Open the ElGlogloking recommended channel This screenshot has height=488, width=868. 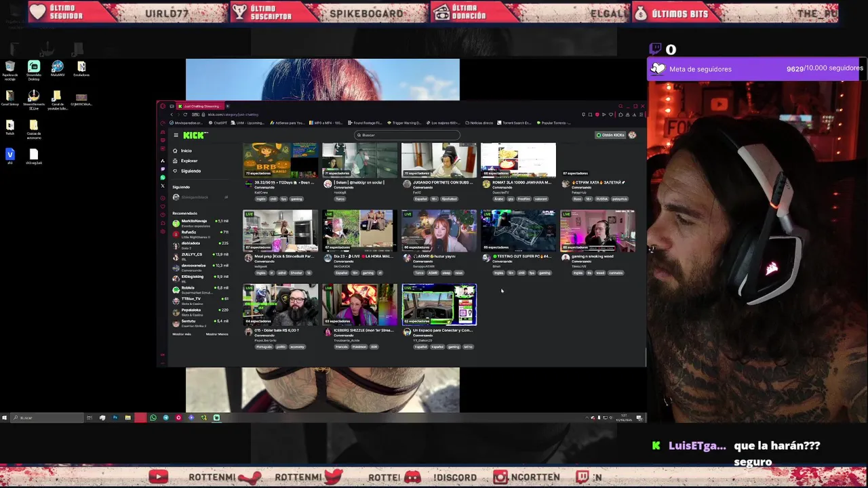pos(200,278)
